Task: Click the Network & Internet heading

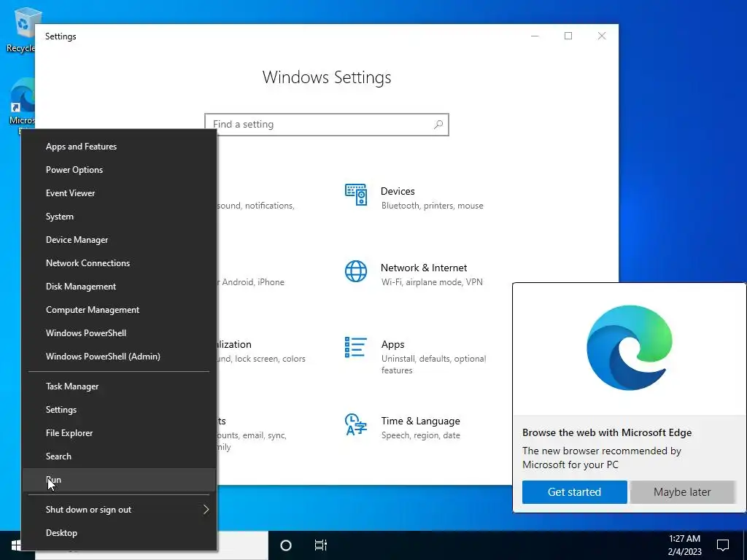Action: tap(424, 268)
